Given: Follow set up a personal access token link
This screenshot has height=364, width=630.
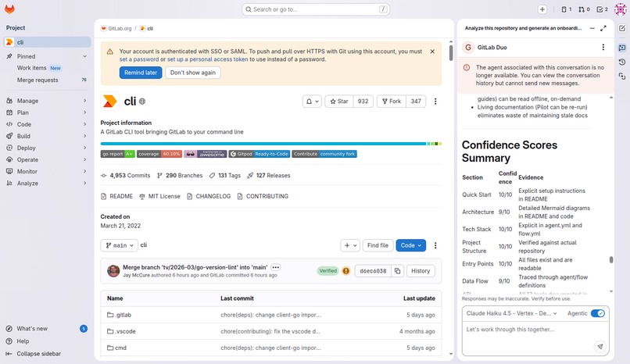Looking at the screenshot, I should point(207,59).
